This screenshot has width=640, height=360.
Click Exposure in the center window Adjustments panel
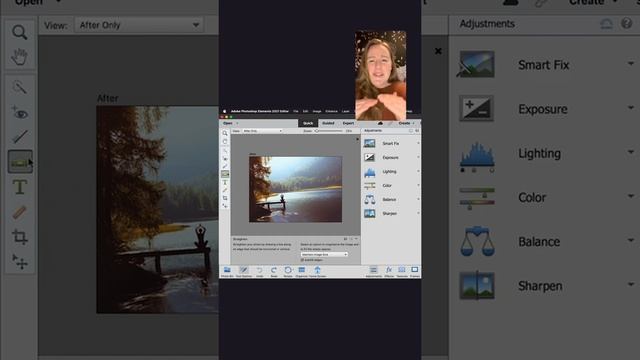[391, 158]
